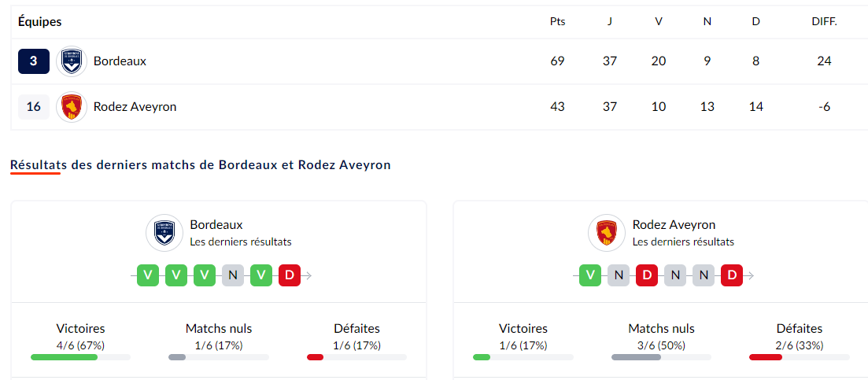Click Rodez Aveyron's grey Matchs nuls bar

click(636, 357)
